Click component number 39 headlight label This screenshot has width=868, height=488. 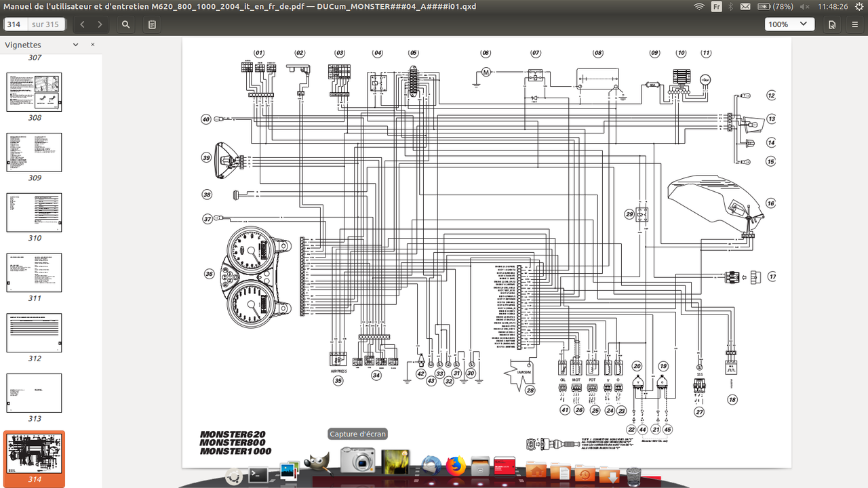click(207, 157)
